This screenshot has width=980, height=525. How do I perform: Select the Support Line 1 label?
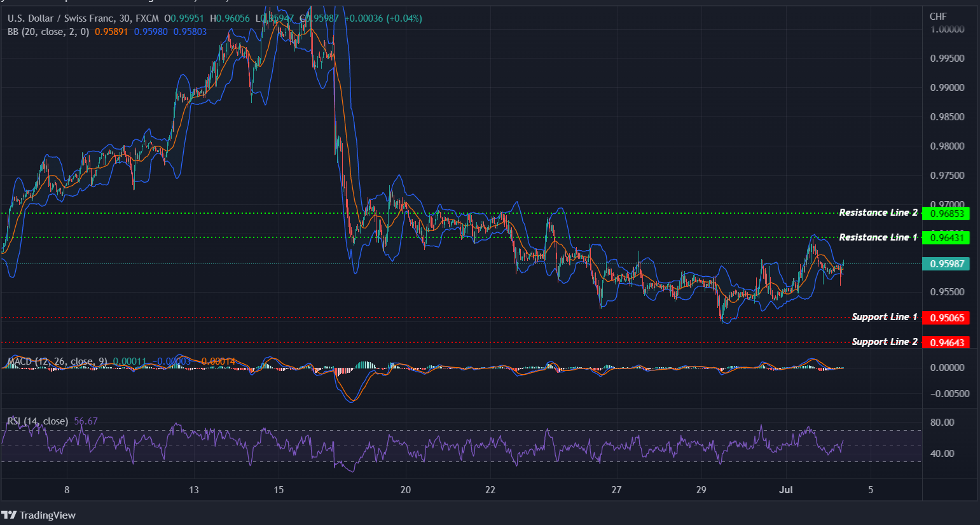pos(885,316)
